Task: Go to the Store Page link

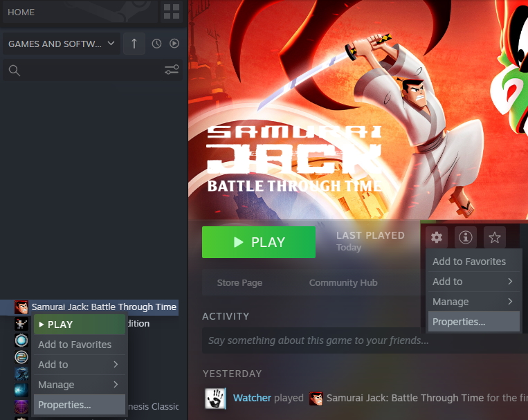Action: coord(239,282)
